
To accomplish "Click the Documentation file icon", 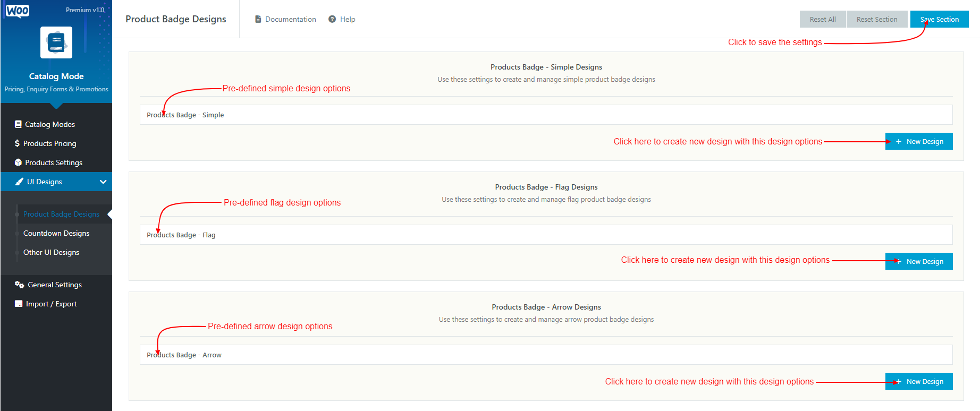I will point(258,19).
